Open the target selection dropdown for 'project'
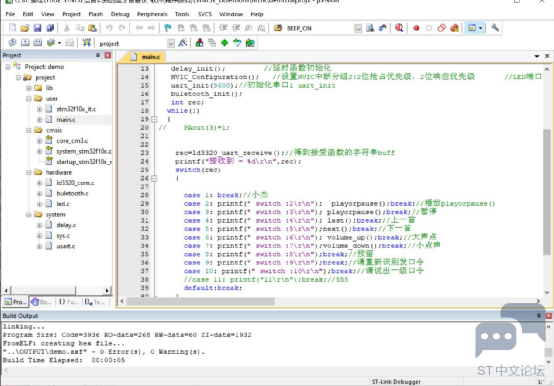Image resolution: width=554 pixels, height=386 pixels. click(171, 43)
